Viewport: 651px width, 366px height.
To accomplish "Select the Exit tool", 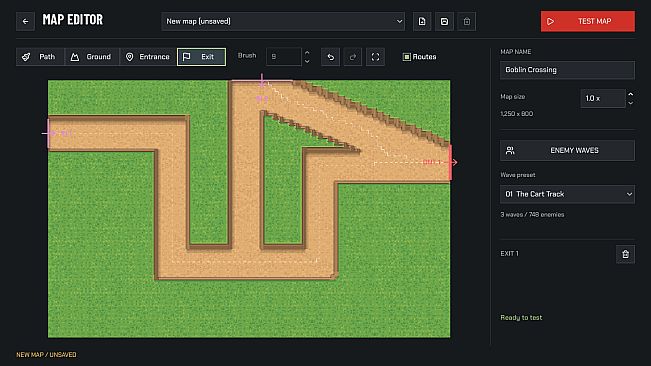I will click(x=201, y=57).
